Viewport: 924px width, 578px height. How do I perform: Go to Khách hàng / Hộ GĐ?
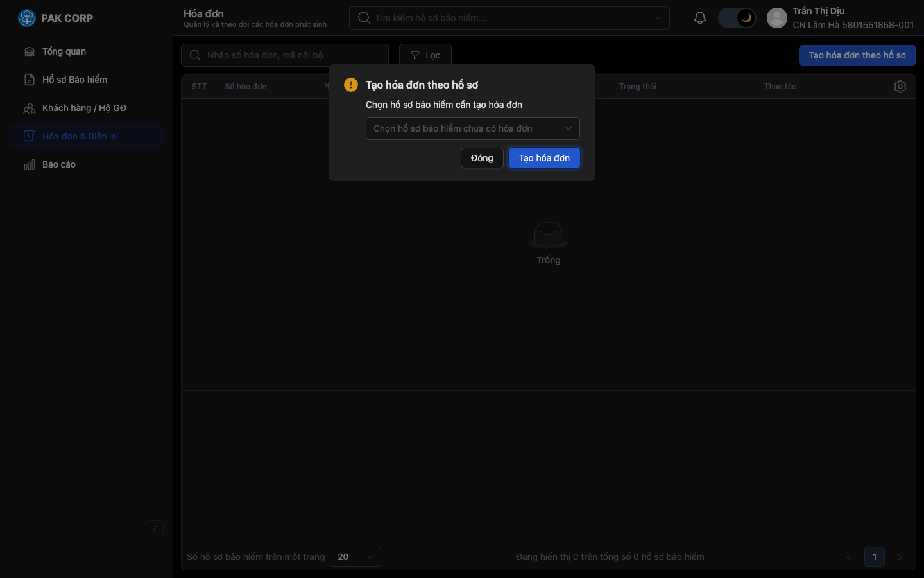point(87,108)
